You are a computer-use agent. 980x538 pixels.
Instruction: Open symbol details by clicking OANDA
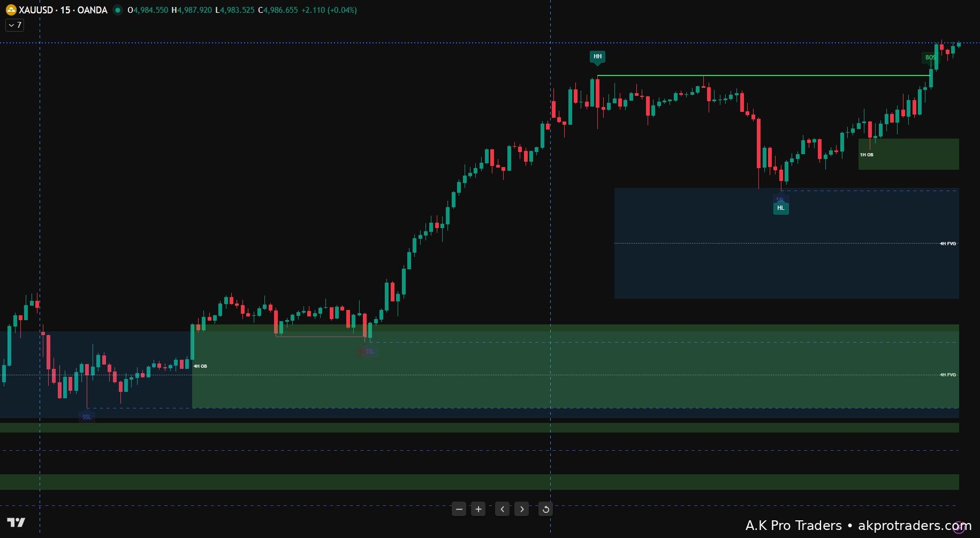[x=92, y=9]
